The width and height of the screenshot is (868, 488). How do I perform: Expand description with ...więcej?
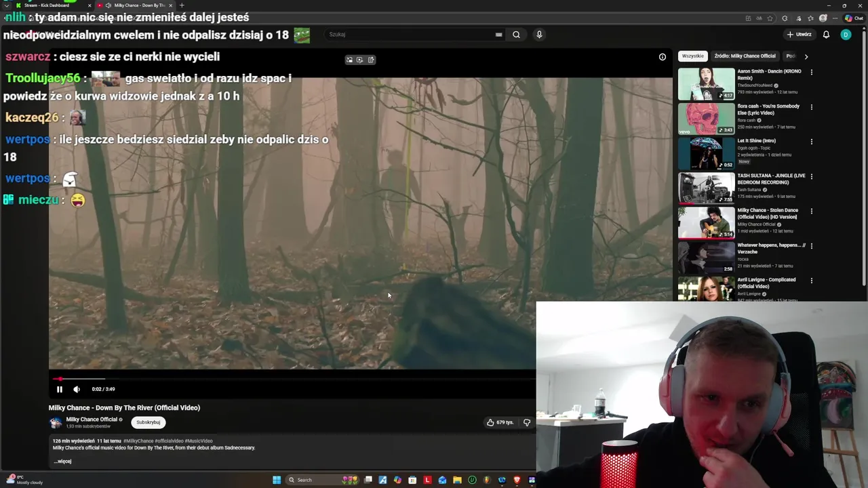pyautogui.click(x=62, y=462)
